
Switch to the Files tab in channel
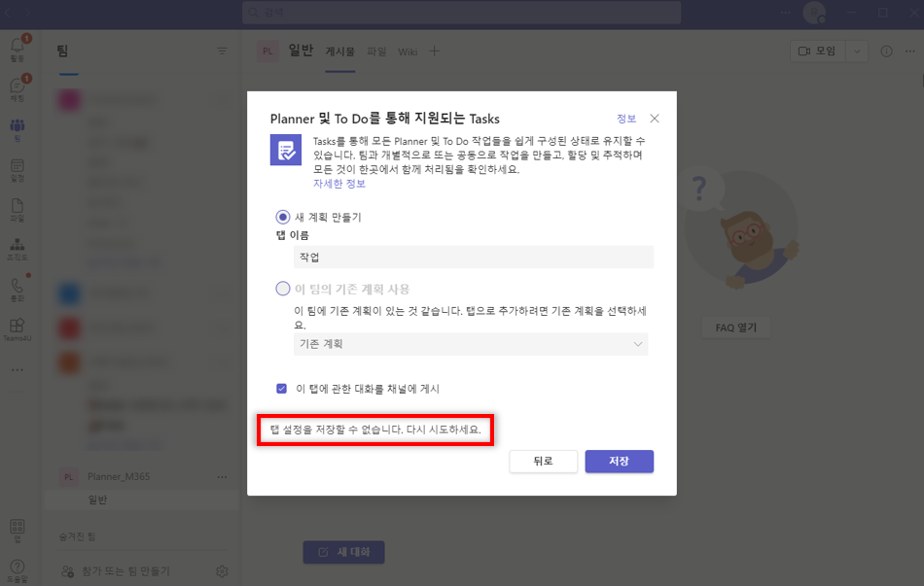[376, 52]
